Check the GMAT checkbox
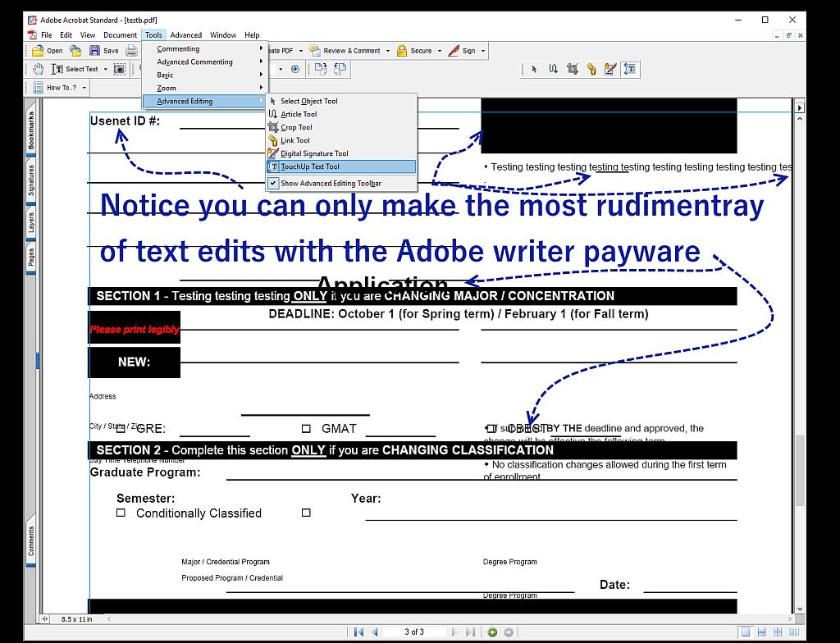840x643 pixels. [x=306, y=428]
